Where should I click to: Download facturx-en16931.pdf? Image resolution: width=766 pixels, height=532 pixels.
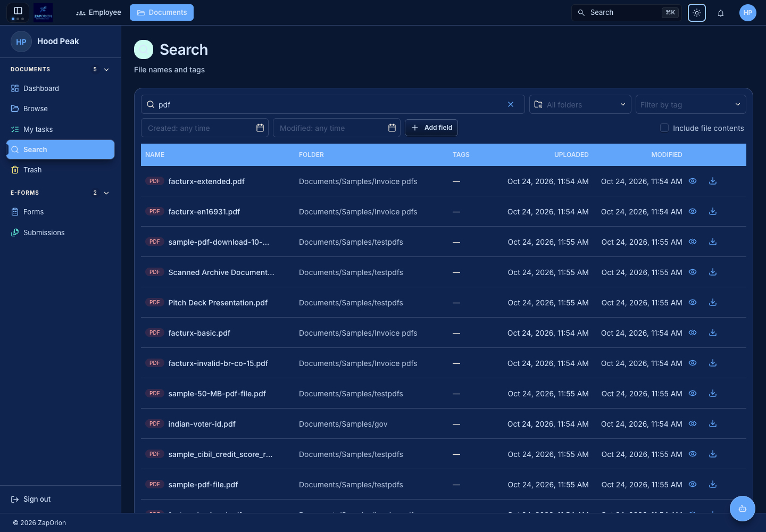713,212
